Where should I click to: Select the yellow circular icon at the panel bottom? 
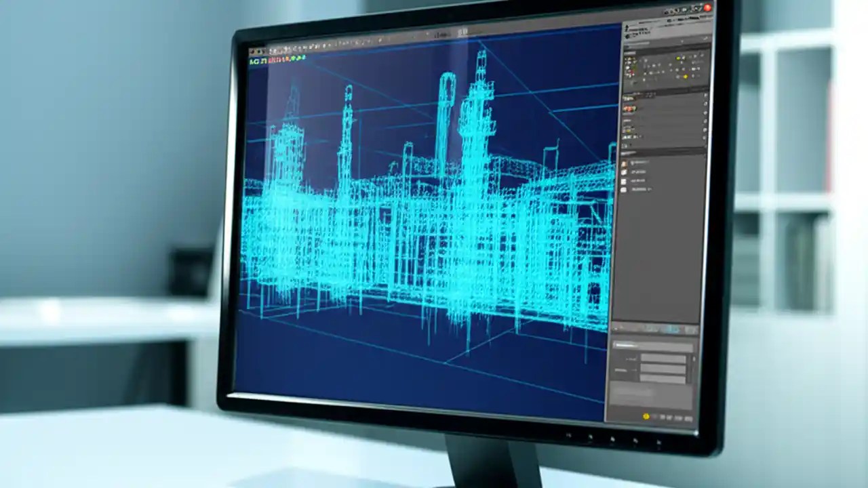click(x=646, y=416)
